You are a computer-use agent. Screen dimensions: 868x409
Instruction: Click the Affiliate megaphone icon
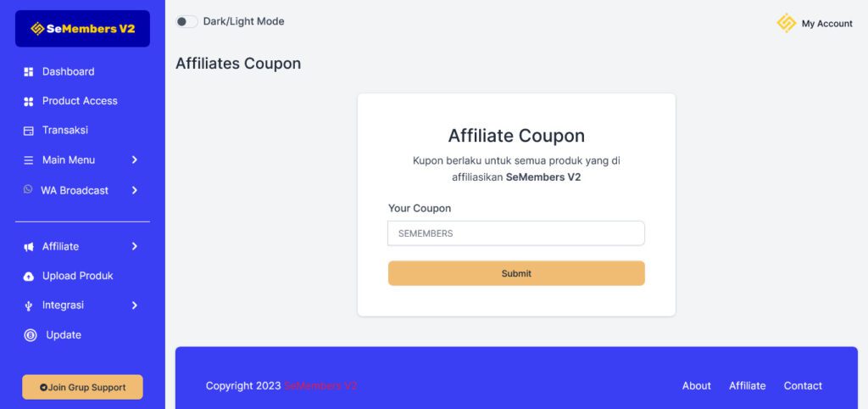[x=28, y=247]
